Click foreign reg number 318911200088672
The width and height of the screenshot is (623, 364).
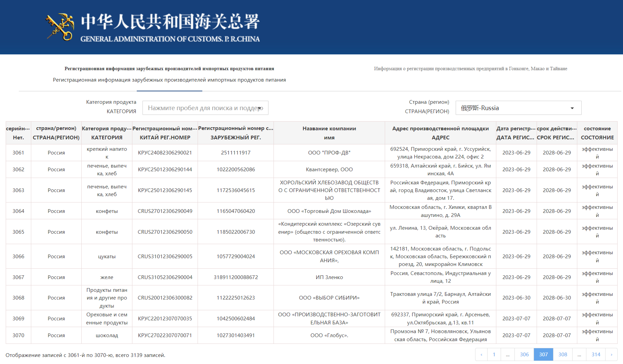[x=236, y=277]
